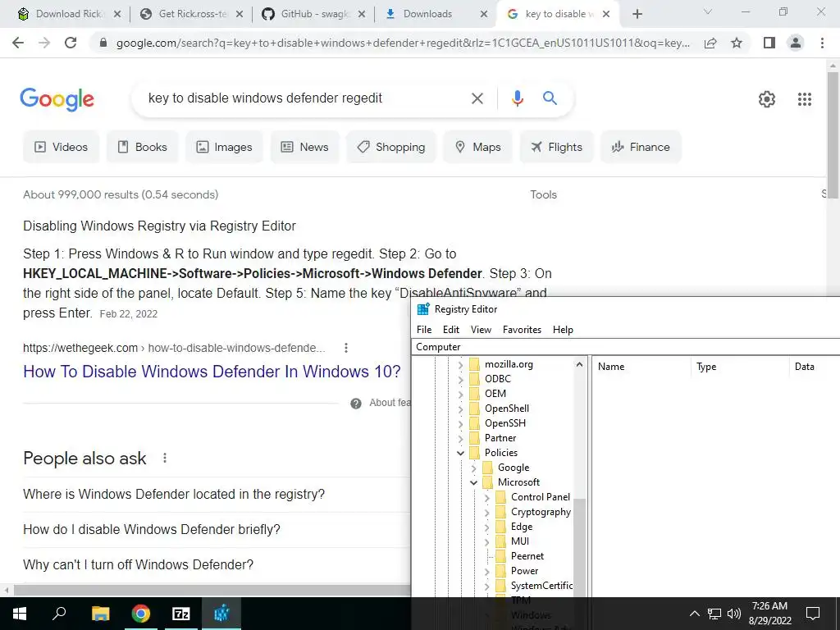This screenshot has width=840, height=630.
Task: Open Registry Editor View menu
Action: pos(481,330)
